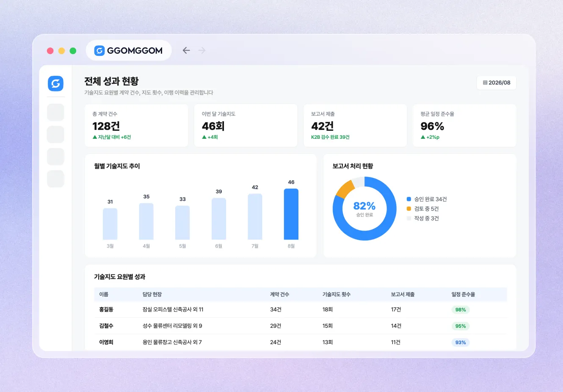Viewport: 563px width, 392px height.
Task: Click the 승인 완료 34건 legend label
Action: (431, 199)
